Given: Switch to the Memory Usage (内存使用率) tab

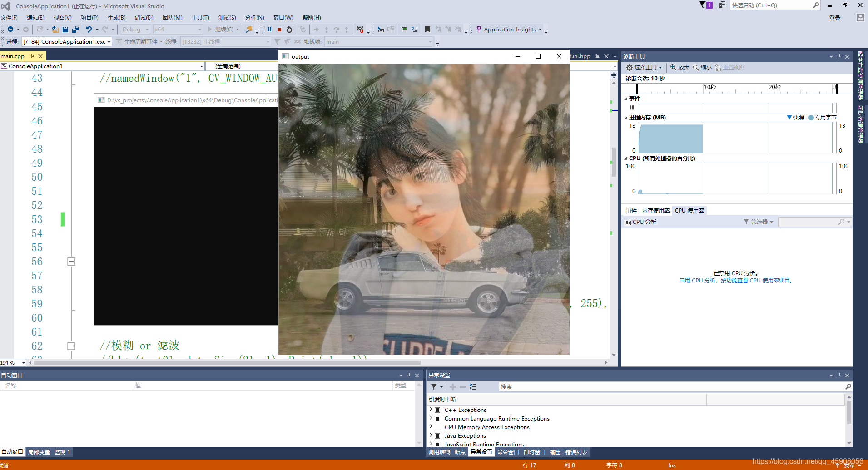Looking at the screenshot, I should tap(656, 211).
